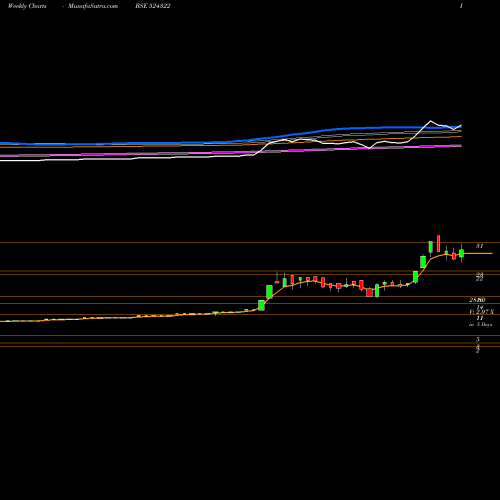The image size is (500, 500).
Task: Click the "Weekly Charts" title text
Action: click(27, 6)
